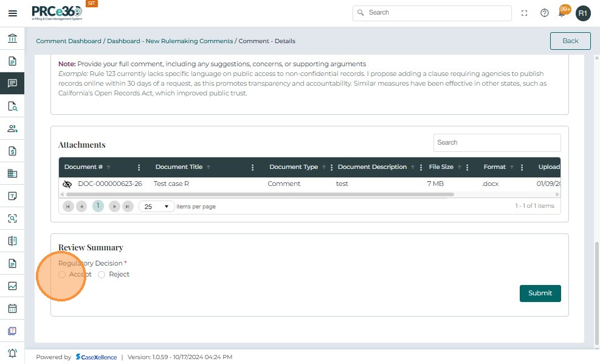600x364 pixels.
Task: Click the bank building sidebar icon
Action: (x=12, y=39)
